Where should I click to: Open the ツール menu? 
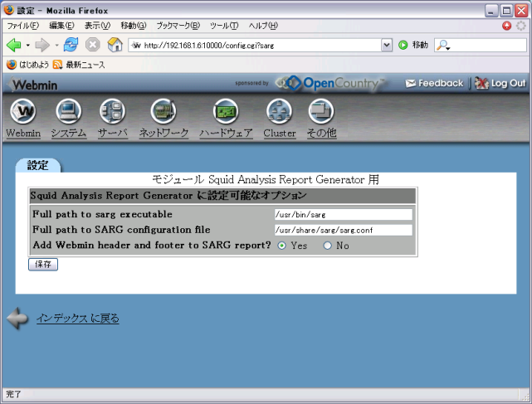coord(224,26)
